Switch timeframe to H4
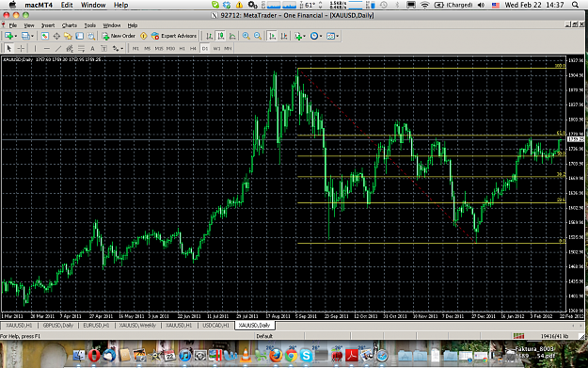The height and width of the screenshot is (368, 588). pos(193,48)
